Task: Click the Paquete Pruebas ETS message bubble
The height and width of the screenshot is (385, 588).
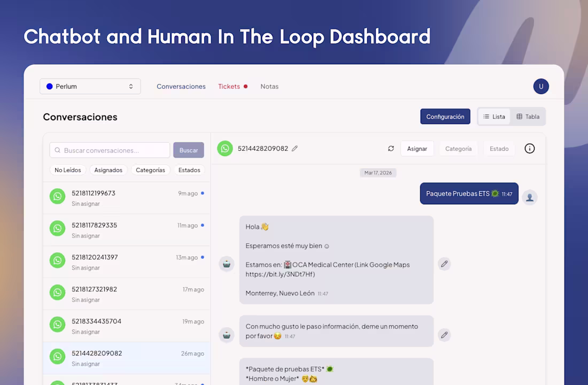Action: (x=469, y=194)
